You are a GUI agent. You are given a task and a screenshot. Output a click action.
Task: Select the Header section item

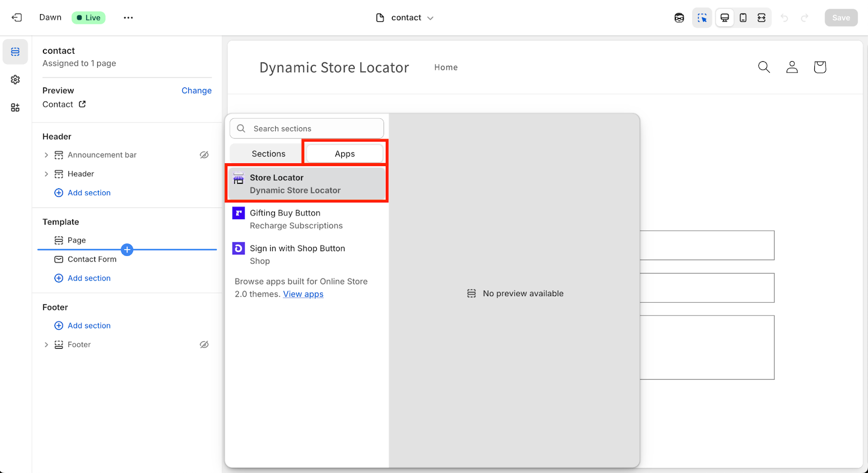81,174
